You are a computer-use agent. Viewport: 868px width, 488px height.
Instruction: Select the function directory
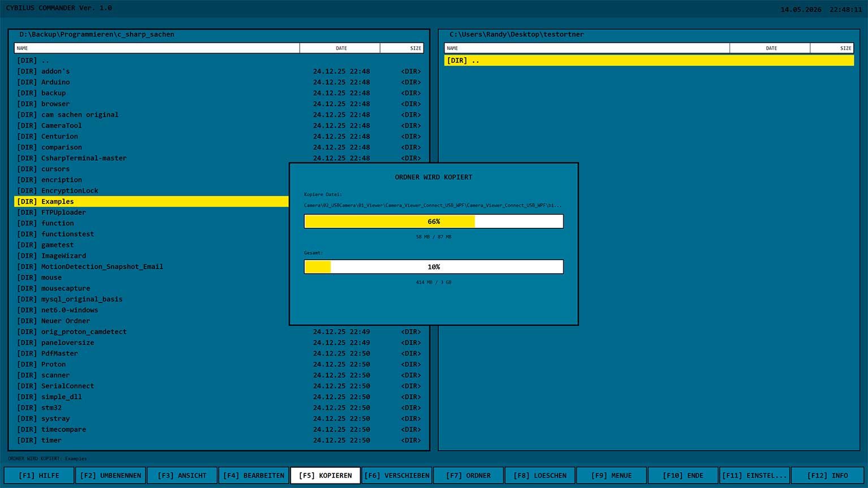coord(152,223)
